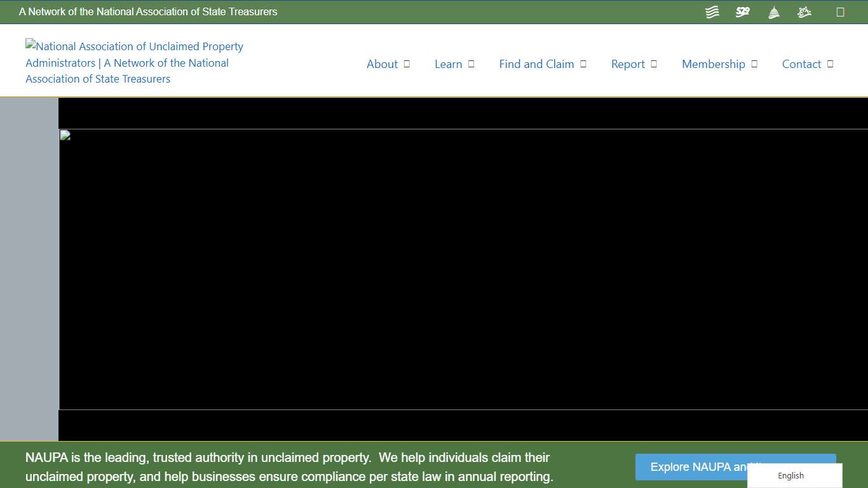Select the Capitol building icon

(773, 11)
